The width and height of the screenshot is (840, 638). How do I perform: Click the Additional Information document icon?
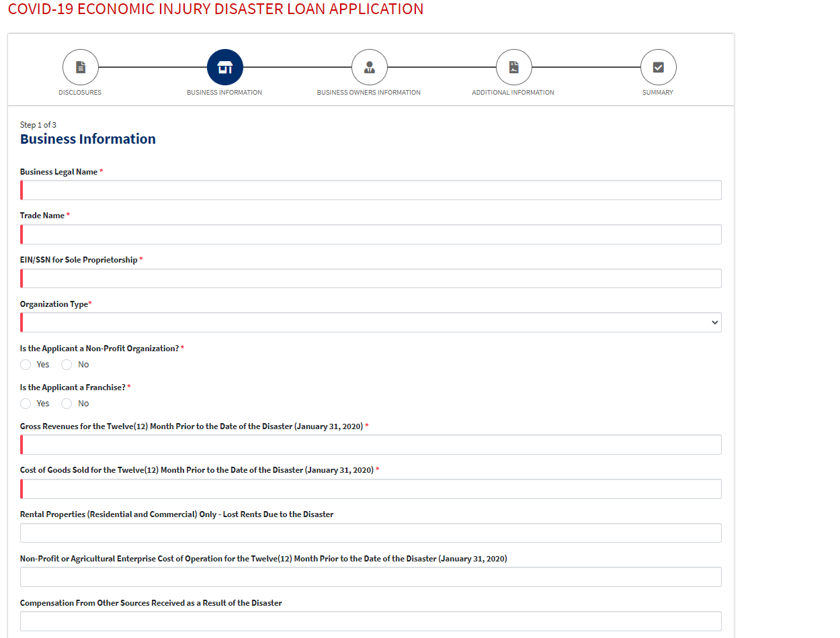(513, 67)
